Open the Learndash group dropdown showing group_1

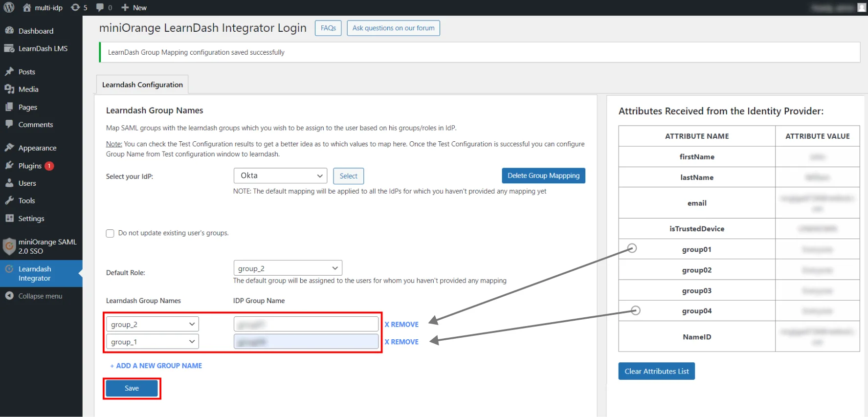[x=152, y=342]
